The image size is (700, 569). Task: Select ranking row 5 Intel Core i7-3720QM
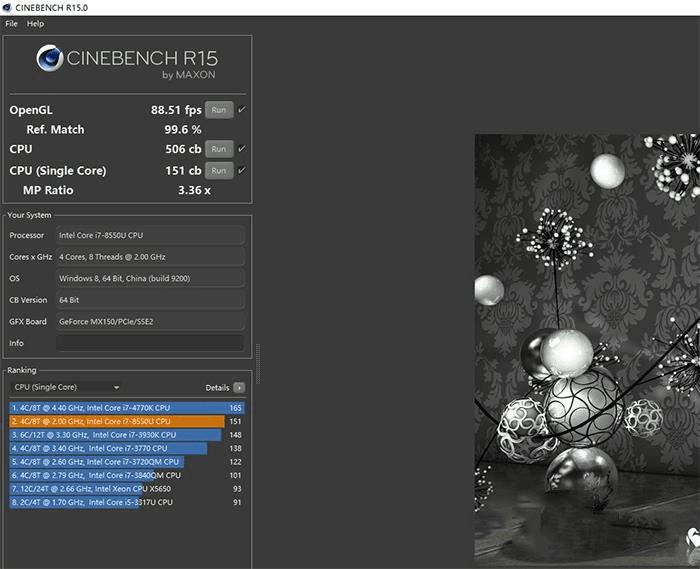[x=127, y=462]
